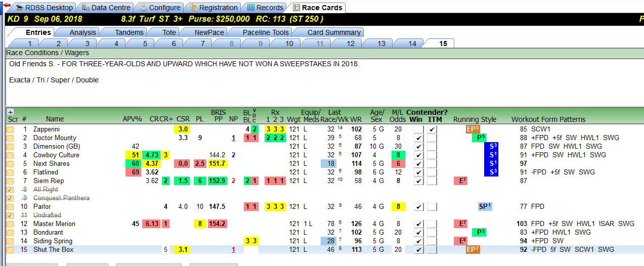Click the Name column header
The height and width of the screenshot is (266, 644).
pyautogui.click(x=55, y=119)
